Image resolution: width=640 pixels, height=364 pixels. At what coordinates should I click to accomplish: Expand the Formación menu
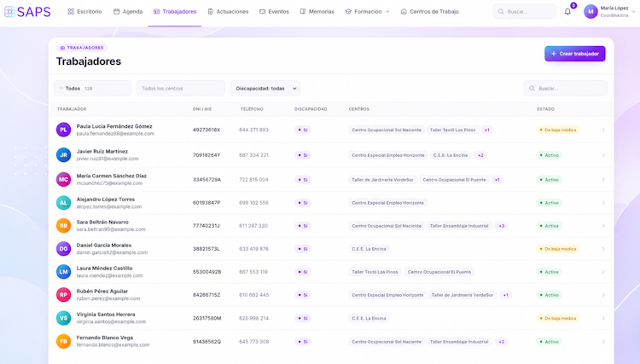pos(367,12)
